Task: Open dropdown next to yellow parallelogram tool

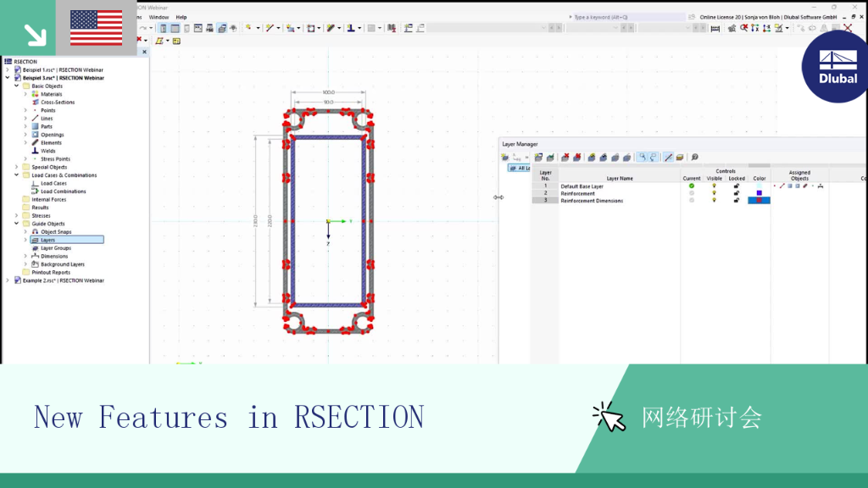Action: click(x=168, y=41)
